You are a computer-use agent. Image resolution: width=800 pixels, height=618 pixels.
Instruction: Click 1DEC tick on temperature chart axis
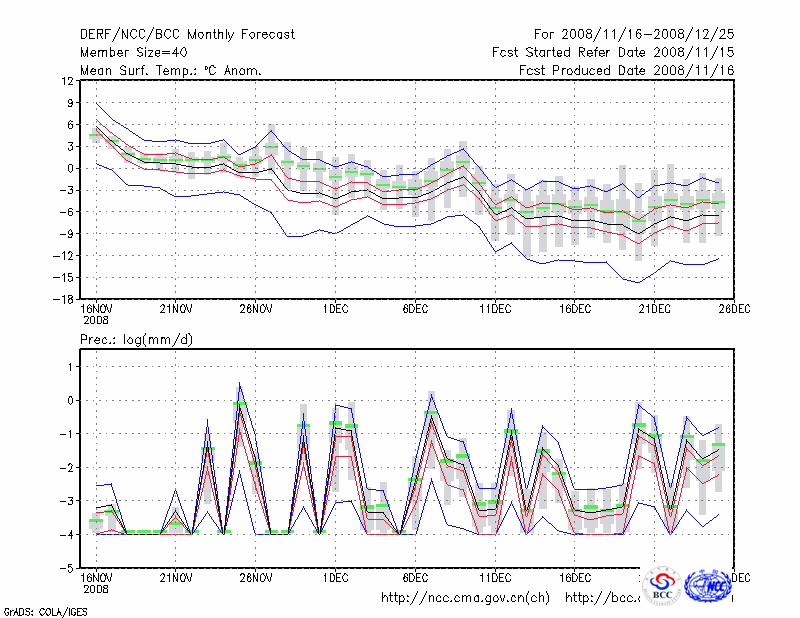[x=336, y=310]
